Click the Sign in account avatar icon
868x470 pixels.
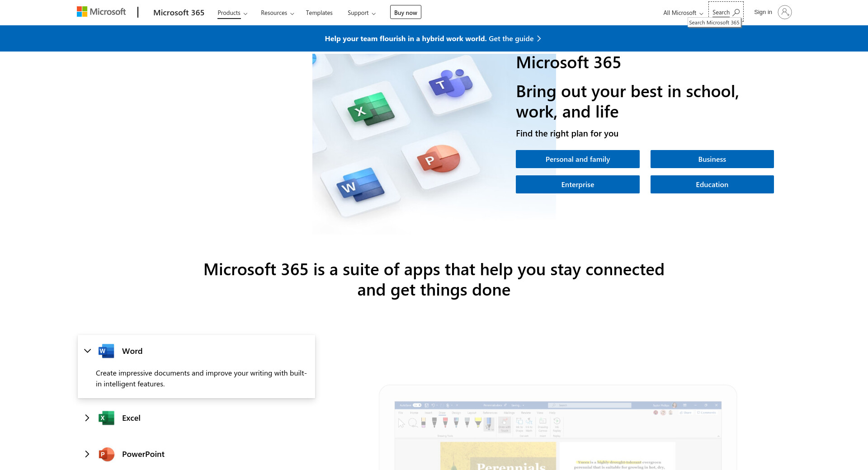[784, 12]
